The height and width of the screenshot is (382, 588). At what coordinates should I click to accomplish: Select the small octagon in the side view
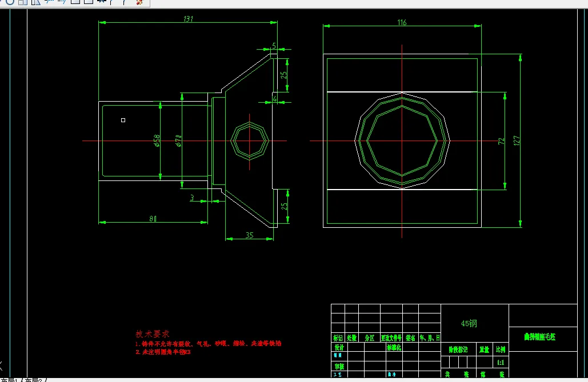[x=249, y=140]
